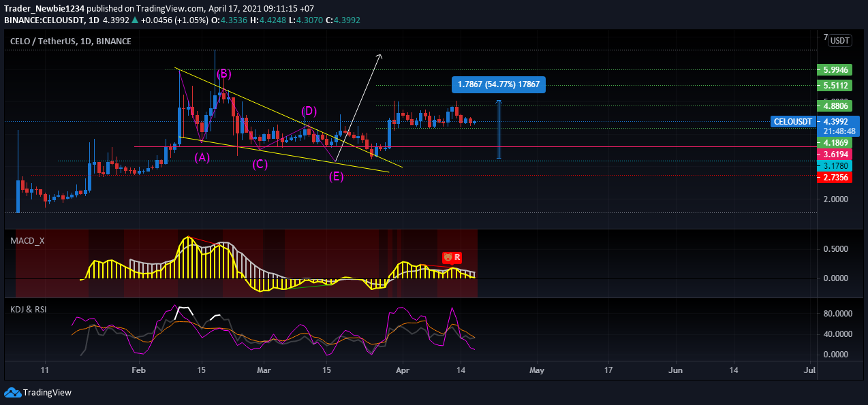Viewport: 868px width, 405px height.
Task: Select the (D) wave label
Action: click(x=309, y=111)
